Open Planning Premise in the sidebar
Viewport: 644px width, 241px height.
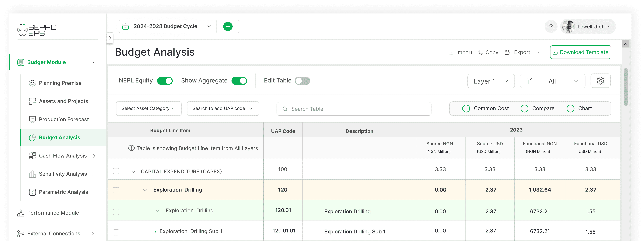[x=60, y=83]
